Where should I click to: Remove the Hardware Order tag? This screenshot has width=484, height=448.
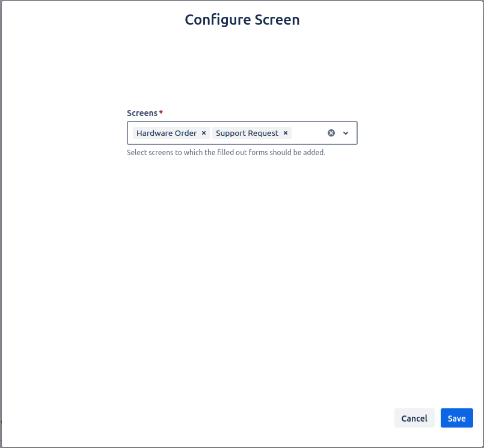pyautogui.click(x=204, y=133)
